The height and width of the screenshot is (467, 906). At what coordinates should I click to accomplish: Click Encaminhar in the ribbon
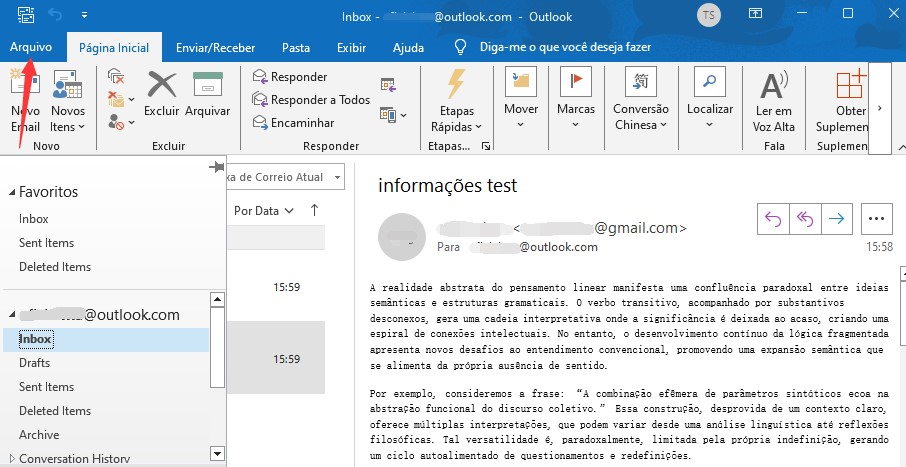(x=294, y=123)
